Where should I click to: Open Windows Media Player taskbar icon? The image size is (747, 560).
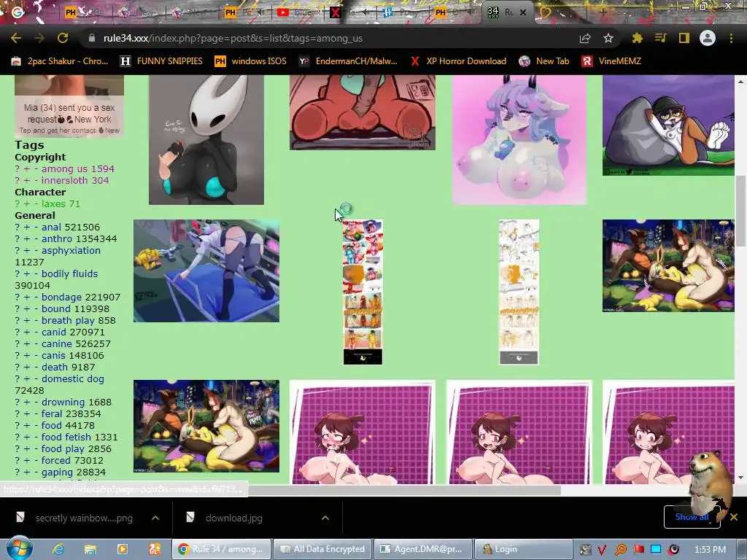(123, 549)
